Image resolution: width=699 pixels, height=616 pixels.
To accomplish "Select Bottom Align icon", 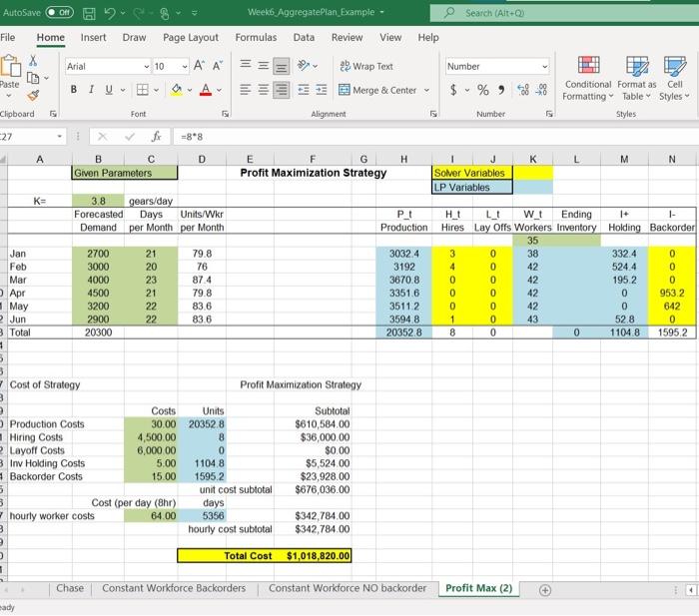I will click(x=282, y=66).
